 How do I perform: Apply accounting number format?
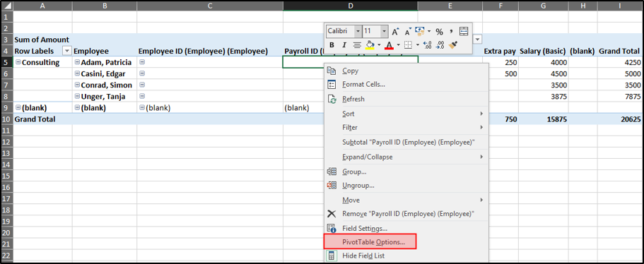pos(419,31)
